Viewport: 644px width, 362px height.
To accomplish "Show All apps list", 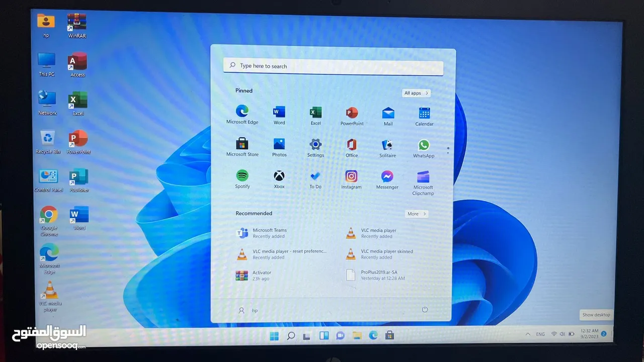I will 417,93.
